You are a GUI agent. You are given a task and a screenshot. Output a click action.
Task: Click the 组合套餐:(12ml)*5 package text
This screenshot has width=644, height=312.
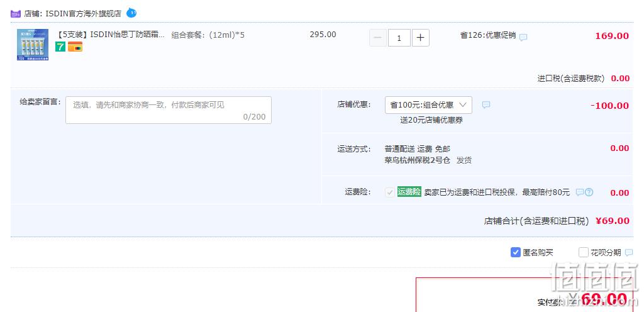[208, 35]
